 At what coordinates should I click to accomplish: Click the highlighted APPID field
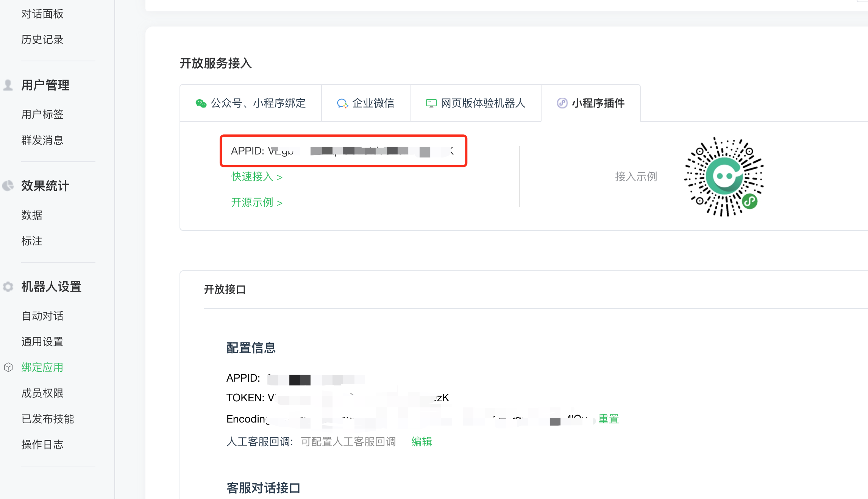pos(343,151)
